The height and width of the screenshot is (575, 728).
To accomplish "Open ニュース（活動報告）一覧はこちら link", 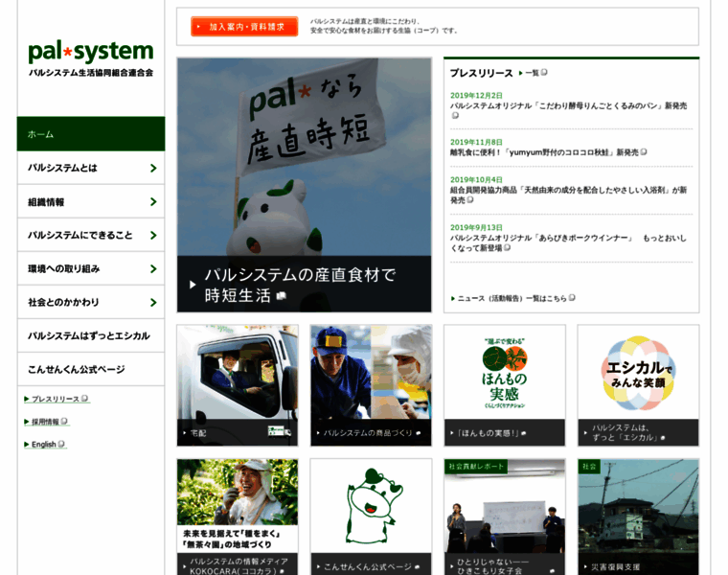I will (x=512, y=298).
